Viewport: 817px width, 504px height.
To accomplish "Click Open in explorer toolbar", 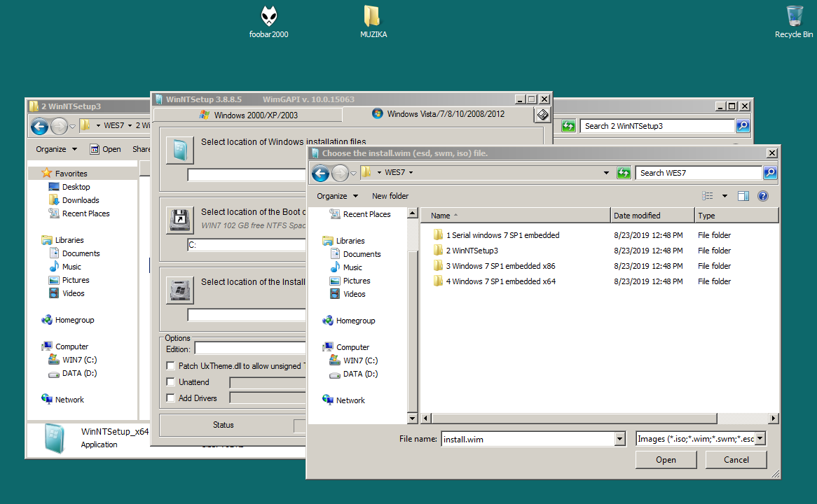I will click(x=105, y=149).
